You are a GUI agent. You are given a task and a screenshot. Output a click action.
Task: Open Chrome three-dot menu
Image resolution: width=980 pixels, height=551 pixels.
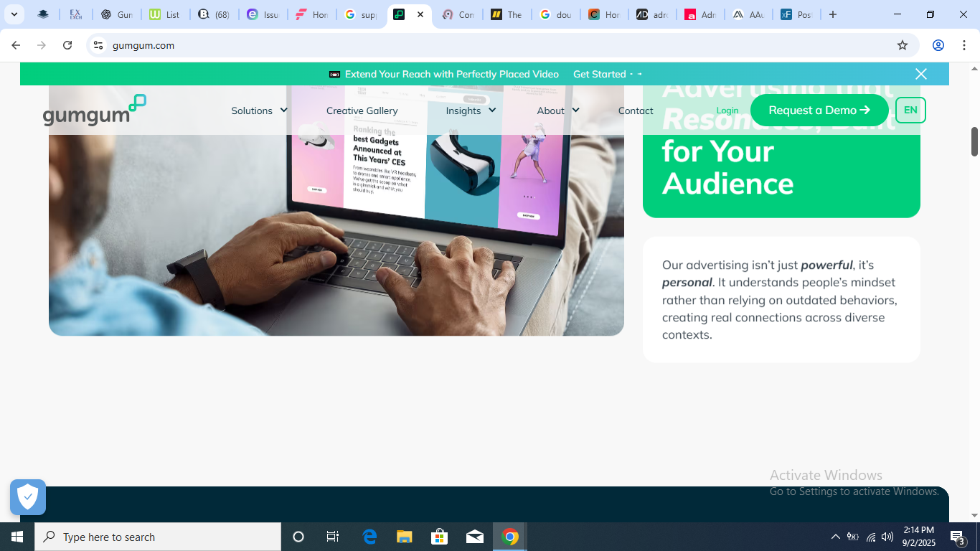963,45
